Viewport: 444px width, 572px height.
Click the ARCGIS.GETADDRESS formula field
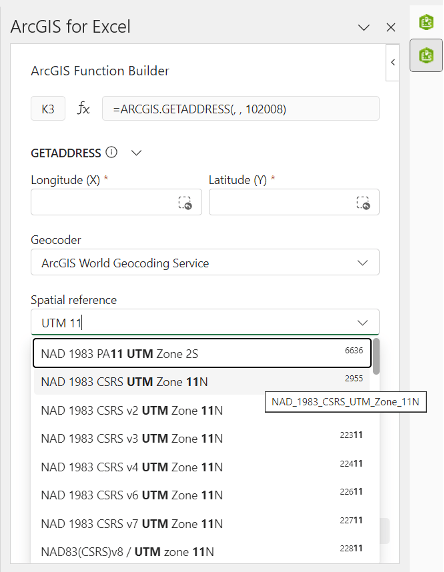[x=241, y=109]
